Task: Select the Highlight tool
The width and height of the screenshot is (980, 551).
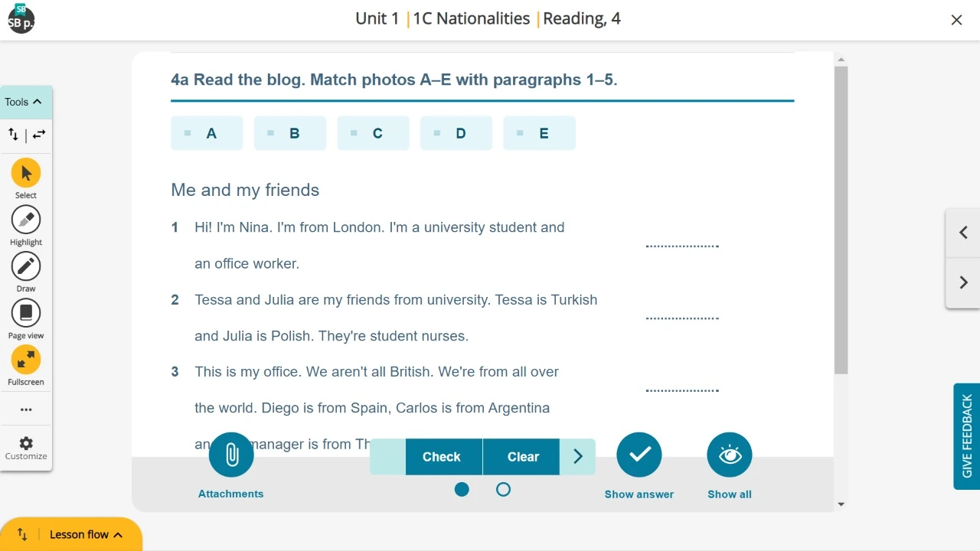Action: (26, 220)
